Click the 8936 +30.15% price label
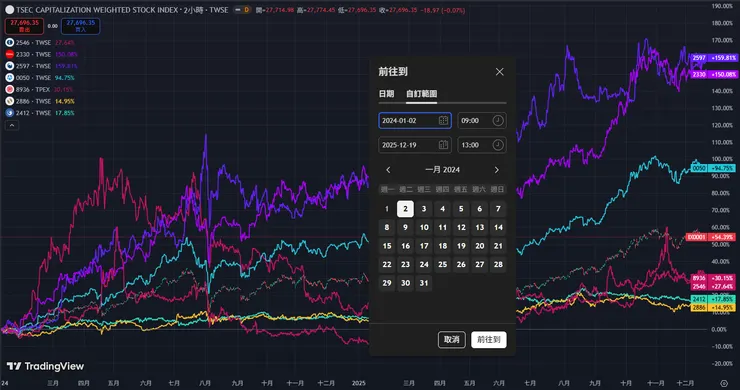This screenshot has width=740, height=390. coord(713,278)
